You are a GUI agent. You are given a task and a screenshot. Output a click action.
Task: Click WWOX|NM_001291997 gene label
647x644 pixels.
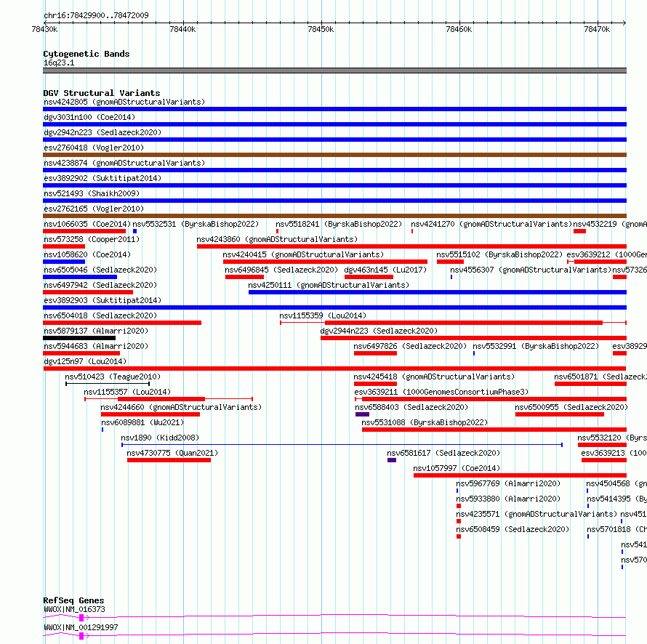(81, 627)
